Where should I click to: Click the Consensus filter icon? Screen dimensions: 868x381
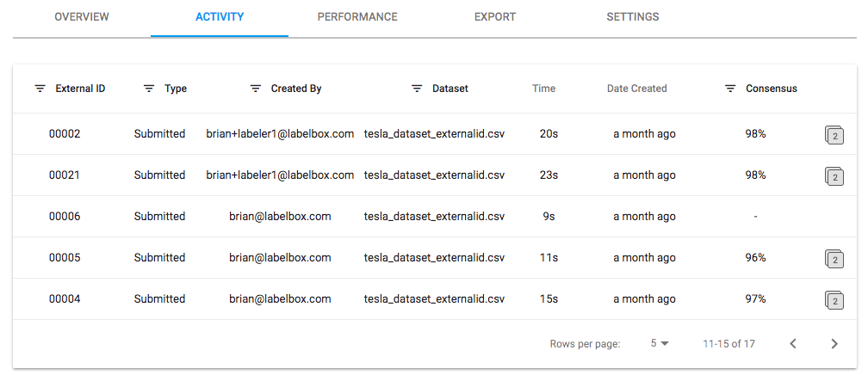pyautogui.click(x=731, y=89)
